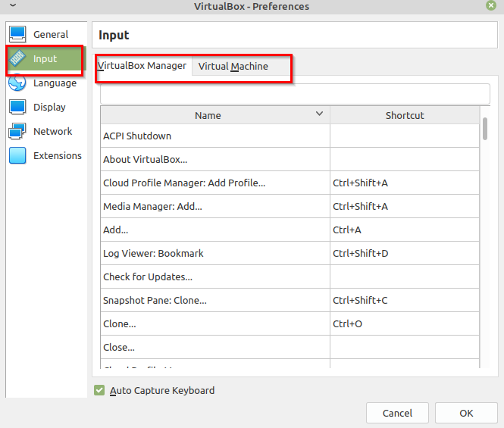Sort by the Shortcut column header

(x=405, y=115)
